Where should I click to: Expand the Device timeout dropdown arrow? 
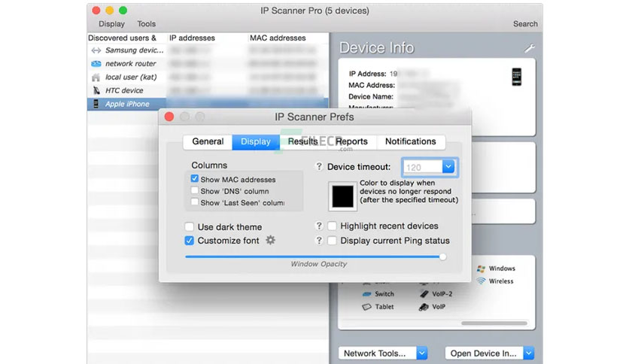tap(448, 166)
